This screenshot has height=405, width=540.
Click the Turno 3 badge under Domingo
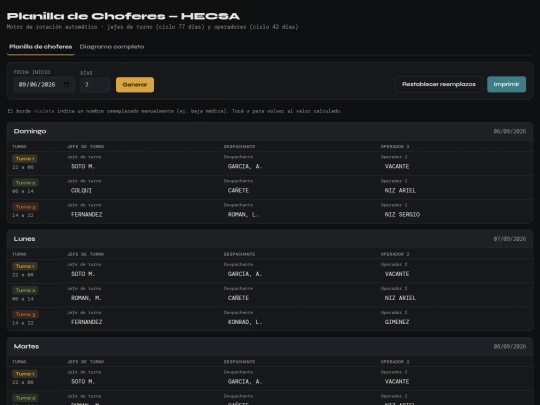25,207
